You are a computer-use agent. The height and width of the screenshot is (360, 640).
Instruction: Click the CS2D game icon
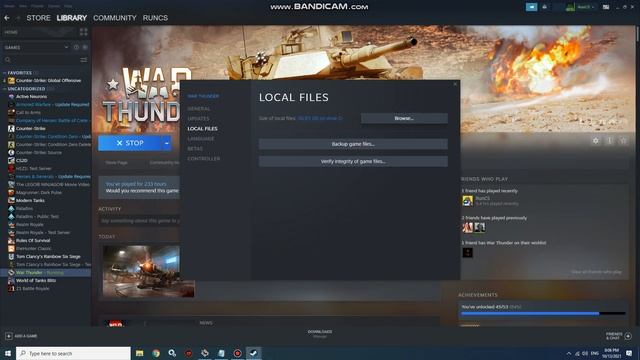pyautogui.click(x=11, y=160)
